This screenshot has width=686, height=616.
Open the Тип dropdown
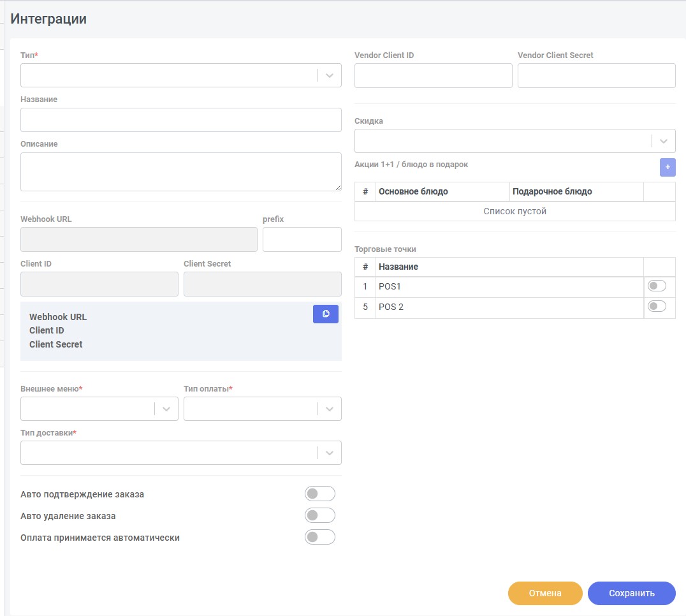pyautogui.click(x=180, y=75)
